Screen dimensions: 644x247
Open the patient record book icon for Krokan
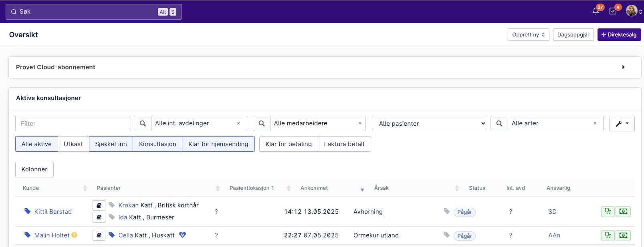click(x=99, y=205)
